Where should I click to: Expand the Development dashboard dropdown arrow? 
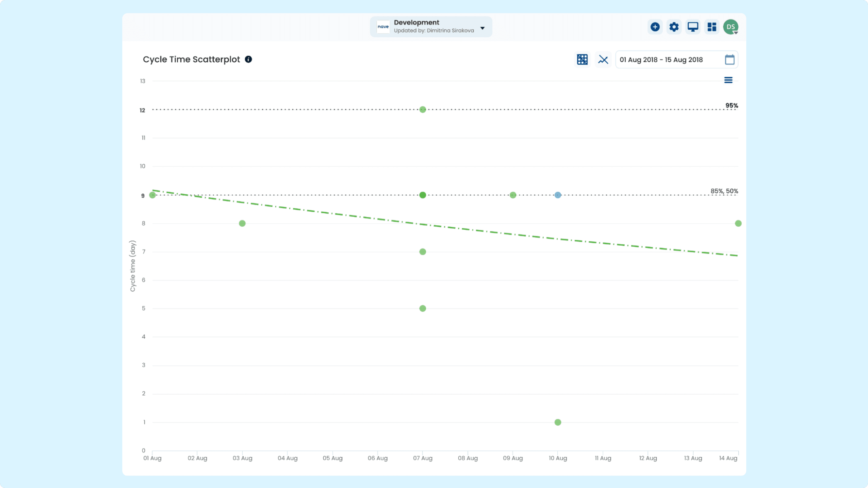(482, 28)
